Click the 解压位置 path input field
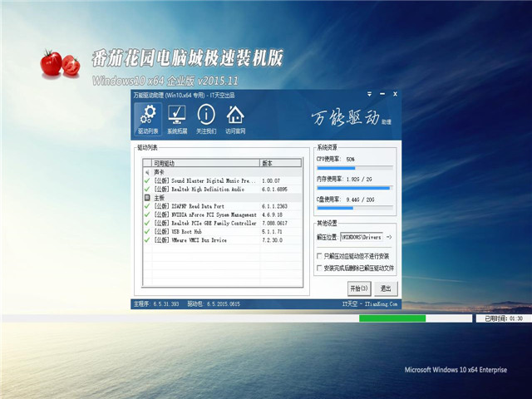The width and height of the screenshot is (532, 399). coord(362,237)
